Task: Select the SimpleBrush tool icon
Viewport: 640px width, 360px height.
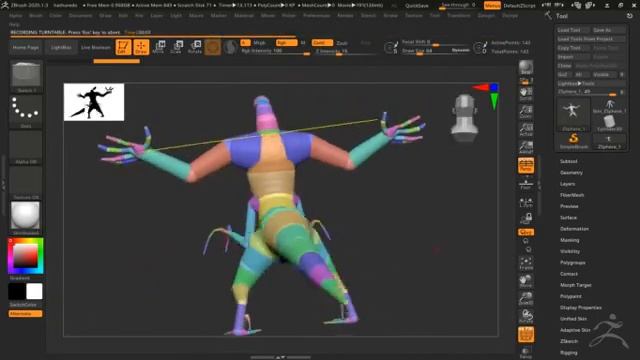Action: (573, 141)
